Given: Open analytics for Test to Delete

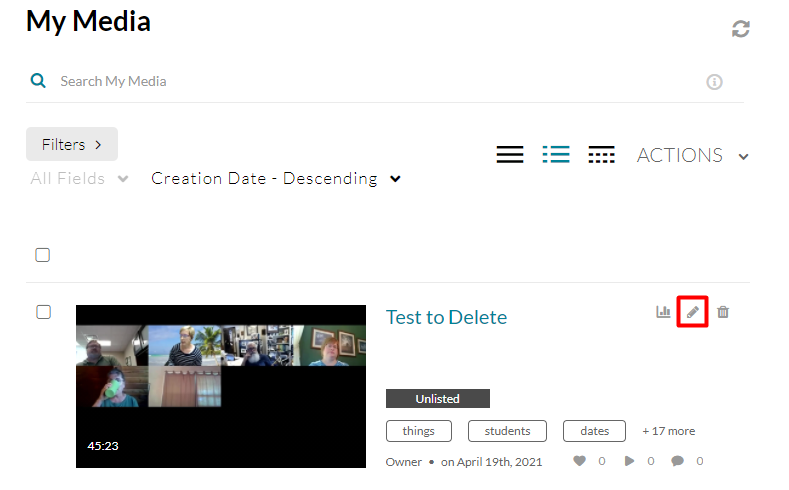Looking at the screenshot, I should point(663,312).
